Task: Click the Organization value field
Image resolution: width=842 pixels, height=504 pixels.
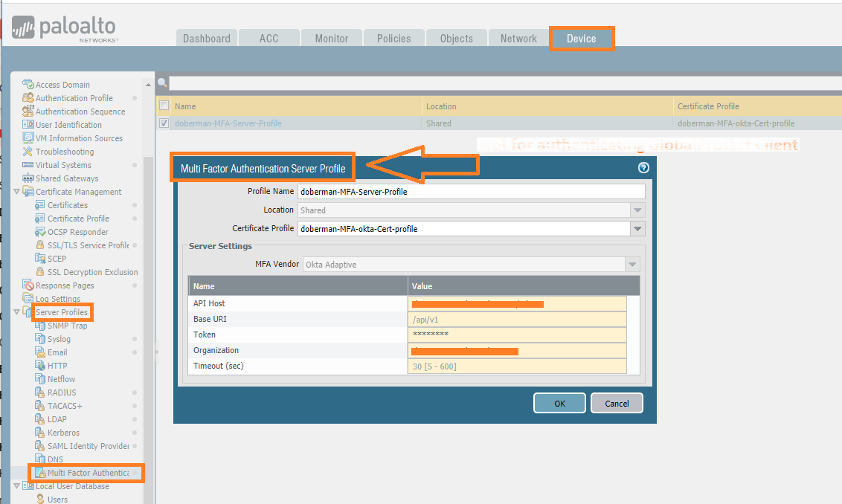Action: (x=517, y=350)
